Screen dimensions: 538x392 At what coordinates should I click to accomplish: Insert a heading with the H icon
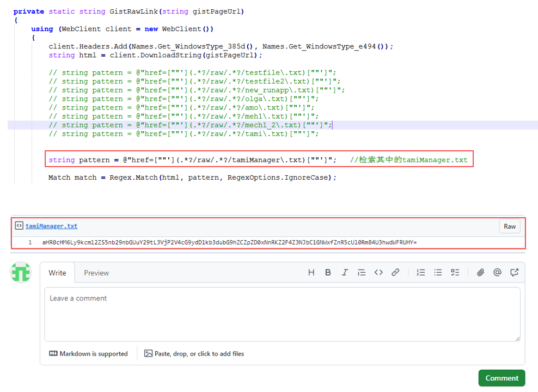point(311,272)
